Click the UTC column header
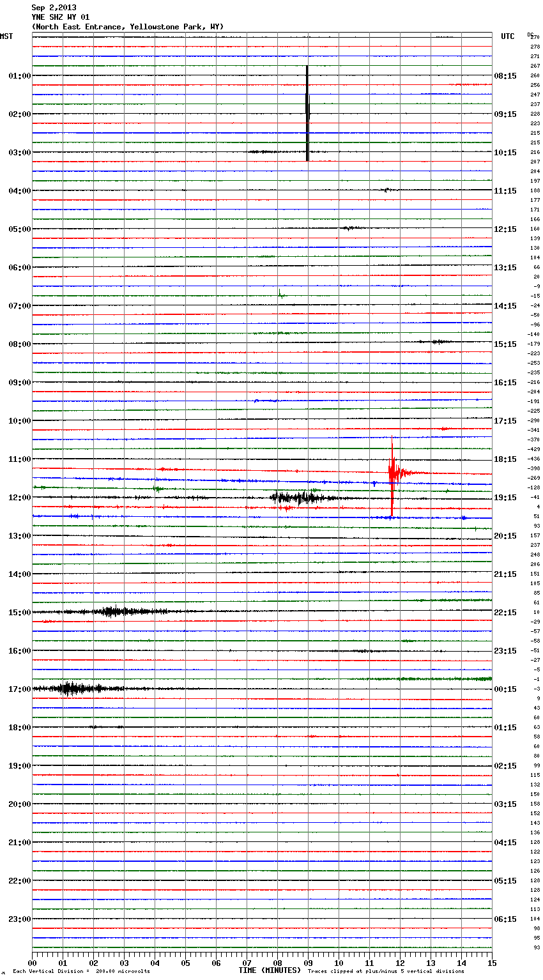The image size is (543, 980). [x=507, y=36]
